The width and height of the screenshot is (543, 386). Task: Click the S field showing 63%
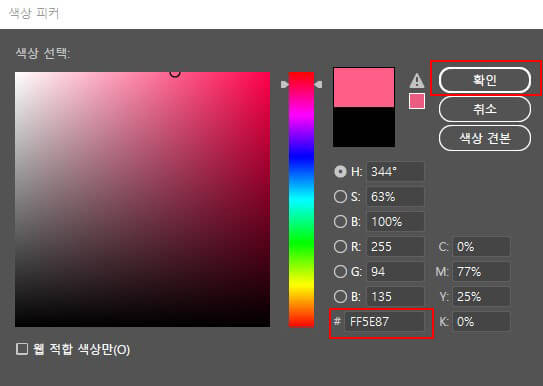pos(395,197)
